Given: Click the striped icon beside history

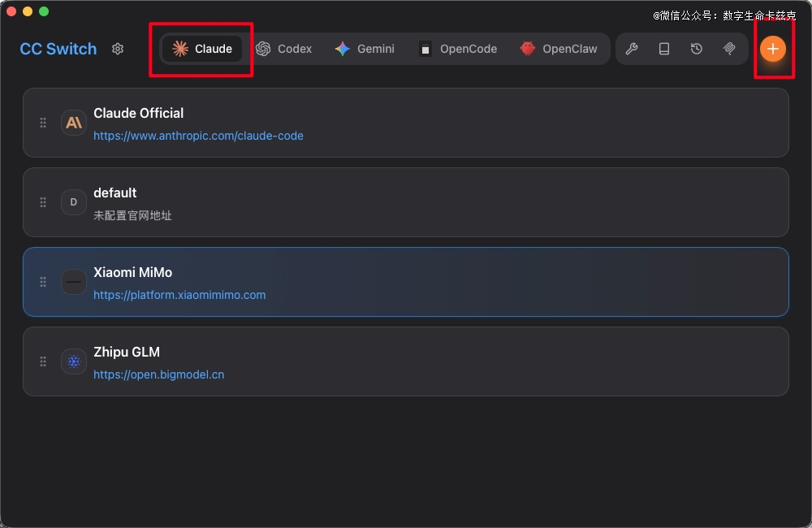Looking at the screenshot, I should pyautogui.click(x=729, y=49).
